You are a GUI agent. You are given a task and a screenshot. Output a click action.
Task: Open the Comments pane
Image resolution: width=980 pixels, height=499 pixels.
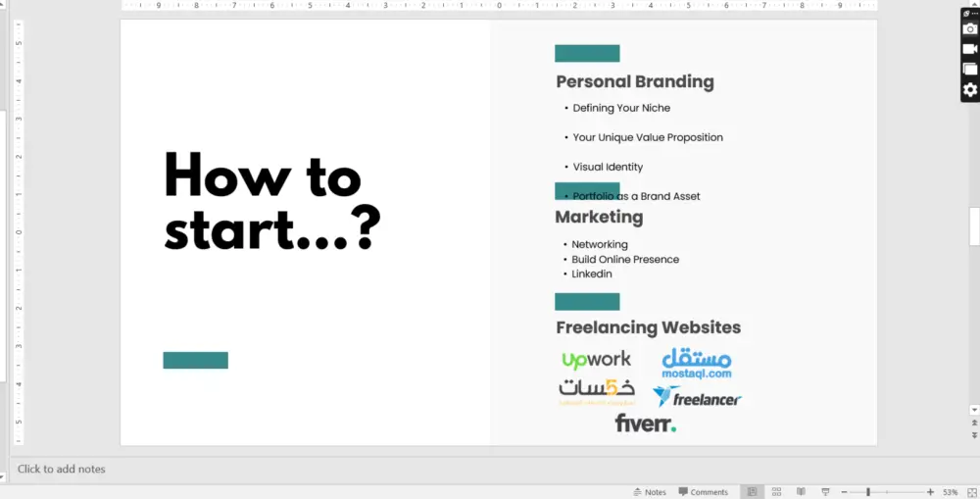click(x=704, y=492)
